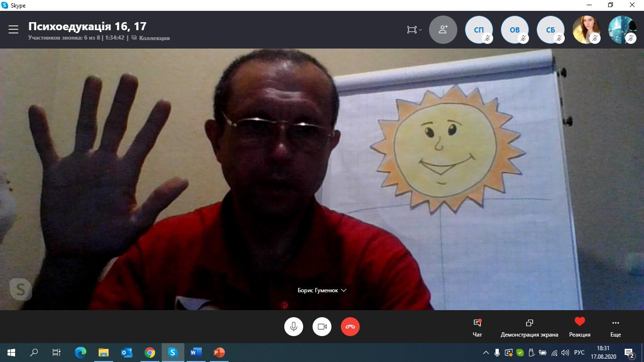Open the Коллекция gallery link

[151, 38]
